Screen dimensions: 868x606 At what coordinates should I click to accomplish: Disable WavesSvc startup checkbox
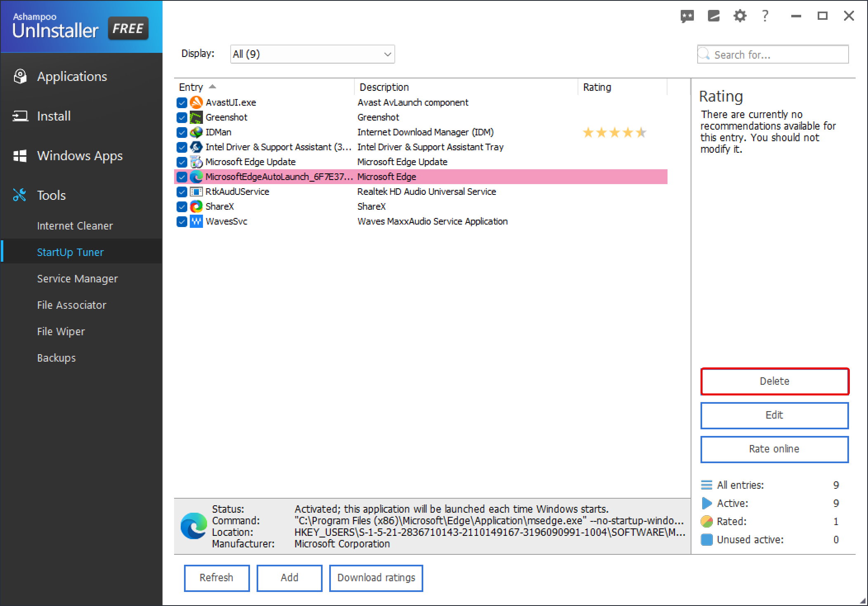click(x=182, y=222)
